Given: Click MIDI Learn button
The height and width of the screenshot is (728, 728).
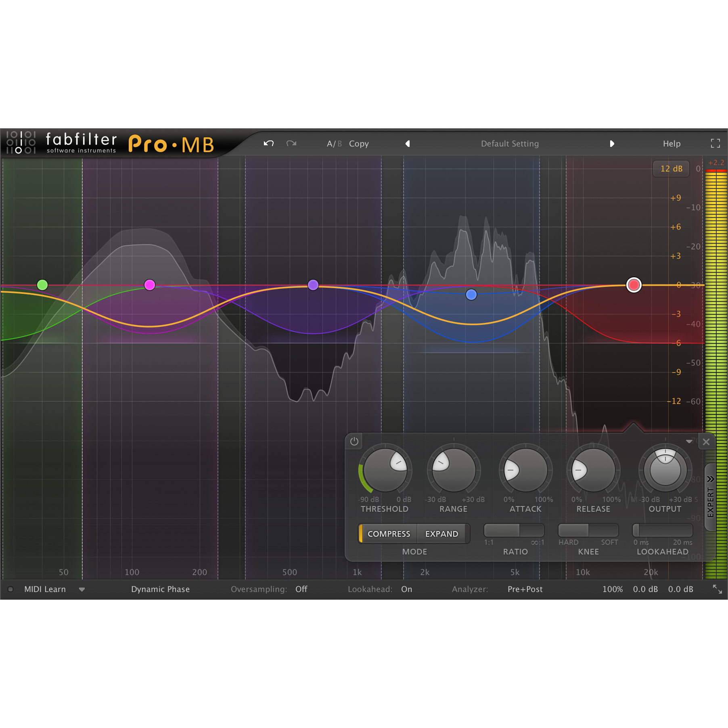Looking at the screenshot, I should 45,589.
